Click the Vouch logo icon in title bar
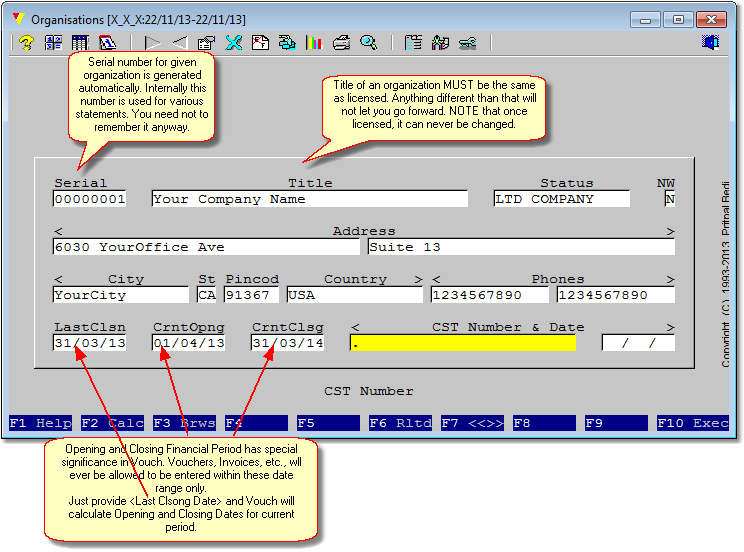 pos(19,19)
